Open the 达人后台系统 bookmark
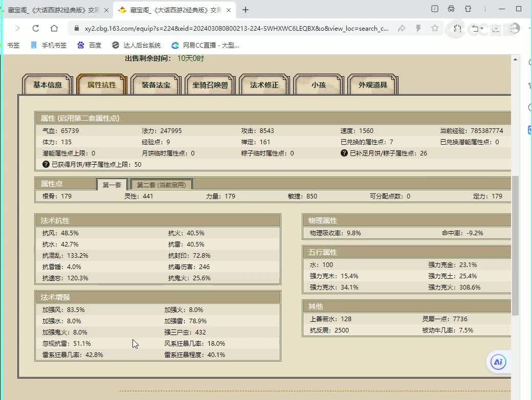 [137, 45]
